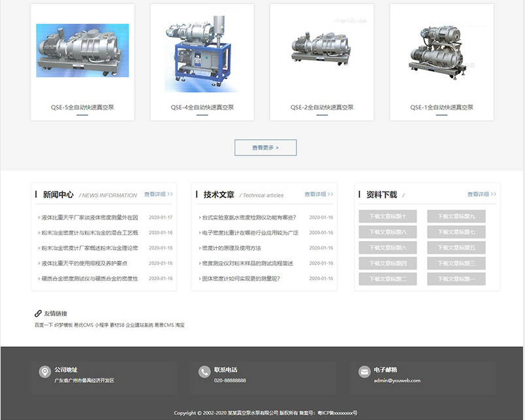Screen dimensions: 525x420
Task: Click the 查看更多 > button
Action: click(265, 148)
